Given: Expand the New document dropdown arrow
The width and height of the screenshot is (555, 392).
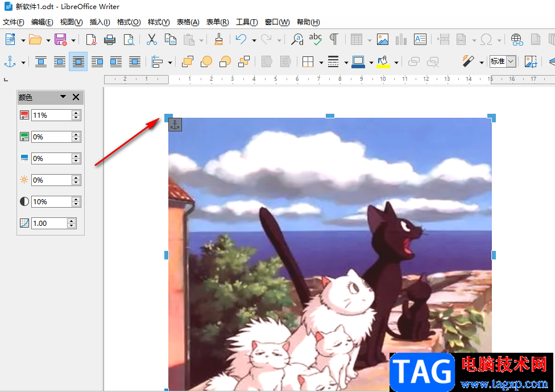Looking at the screenshot, I should 23,40.
